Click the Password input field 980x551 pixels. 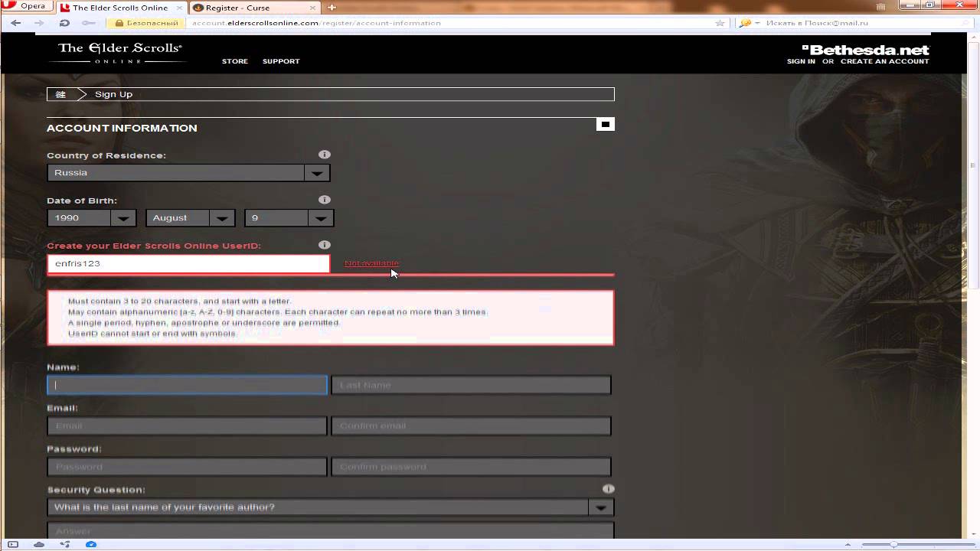point(187,467)
